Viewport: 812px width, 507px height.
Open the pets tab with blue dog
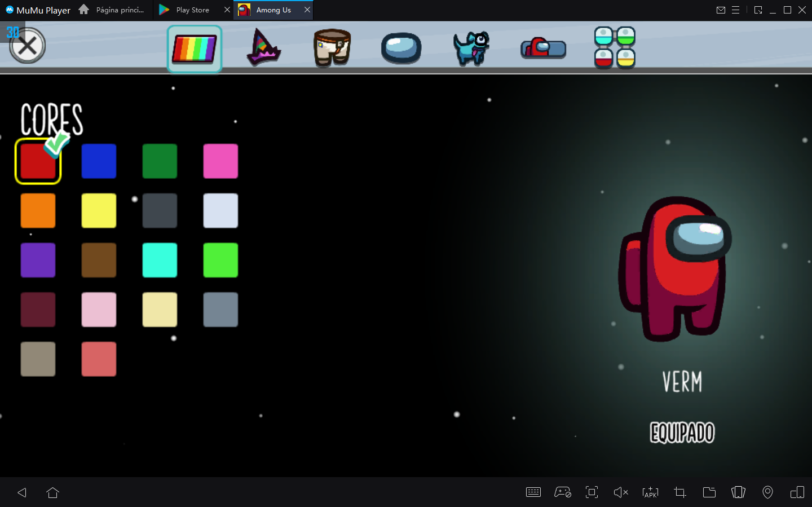tap(471, 48)
